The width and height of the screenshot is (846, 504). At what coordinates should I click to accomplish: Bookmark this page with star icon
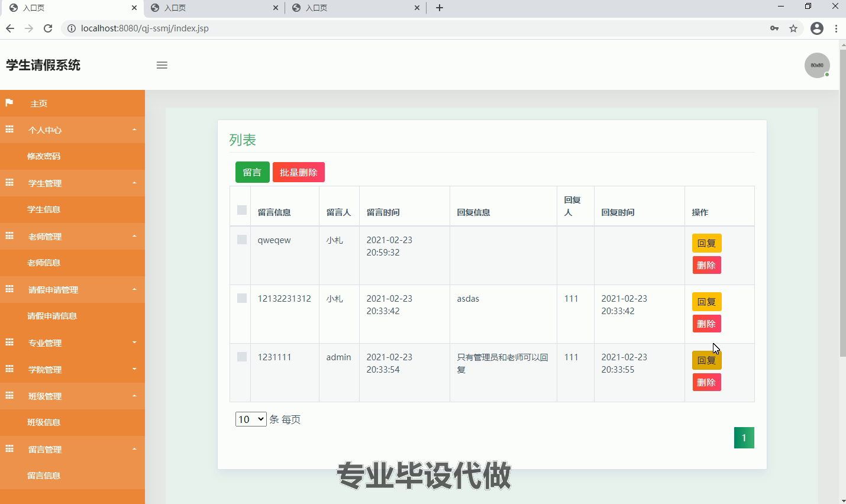coord(793,28)
